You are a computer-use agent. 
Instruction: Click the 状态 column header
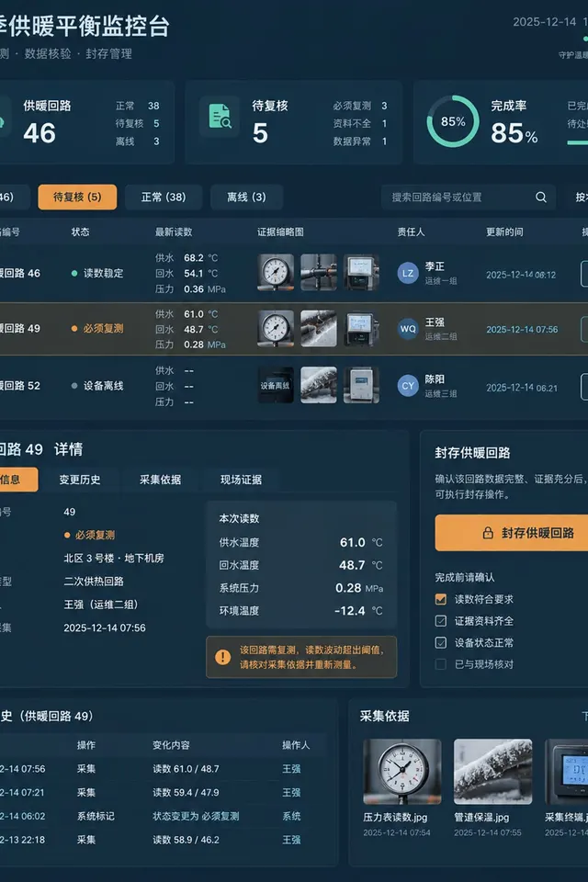coord(81,232)
